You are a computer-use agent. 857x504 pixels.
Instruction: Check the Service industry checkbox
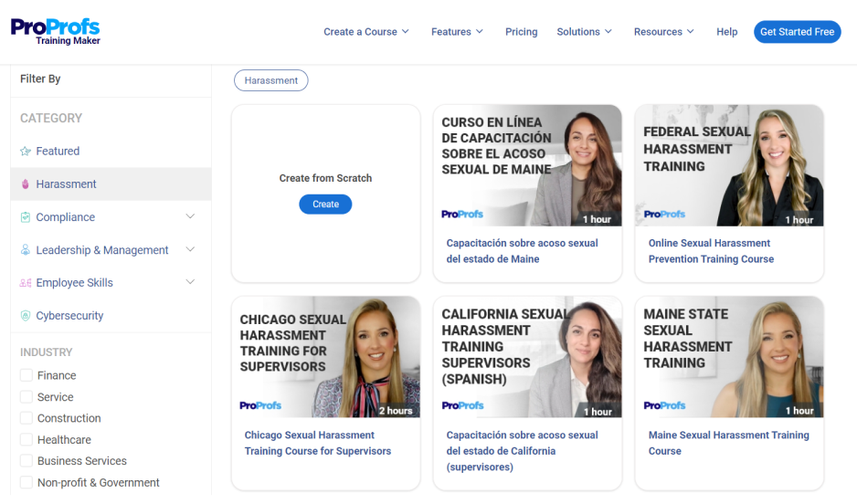pyautogui.click(x=26, y=397)
